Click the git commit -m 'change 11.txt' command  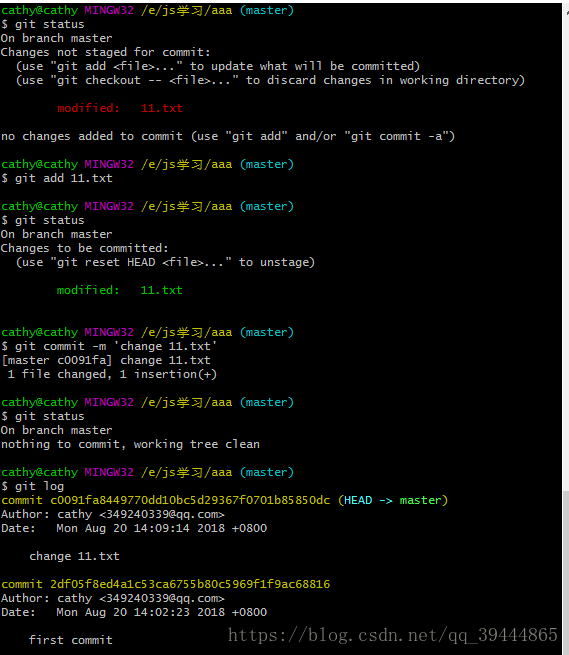(109, 346)
